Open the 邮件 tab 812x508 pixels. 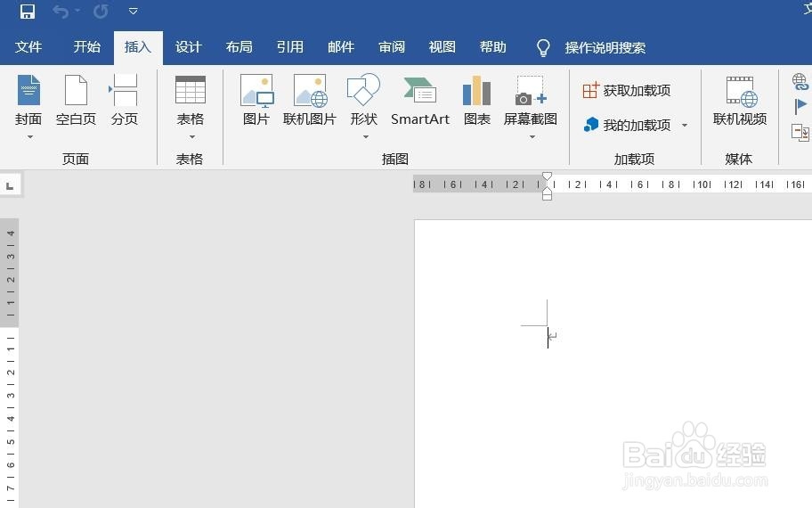pyautogui.click(x=341, y=47)
